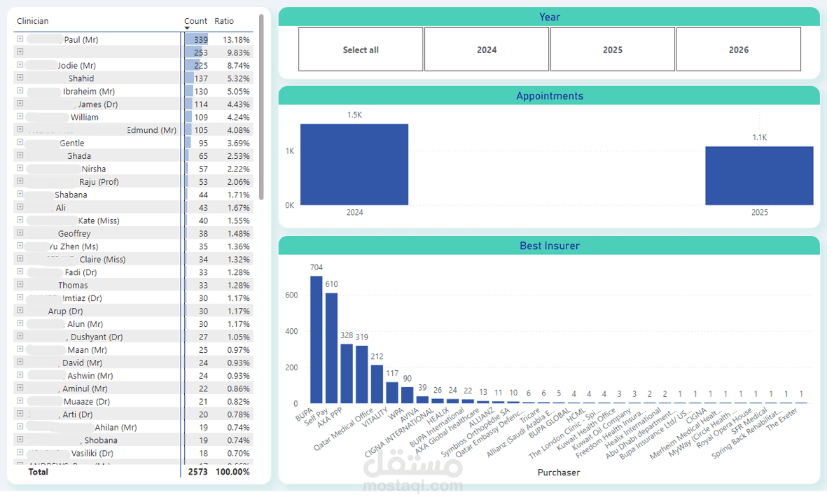The height and width of the screenshot is (504, 827).
Task: Click the Total count 2573
Action: click(x=197, y=472)
